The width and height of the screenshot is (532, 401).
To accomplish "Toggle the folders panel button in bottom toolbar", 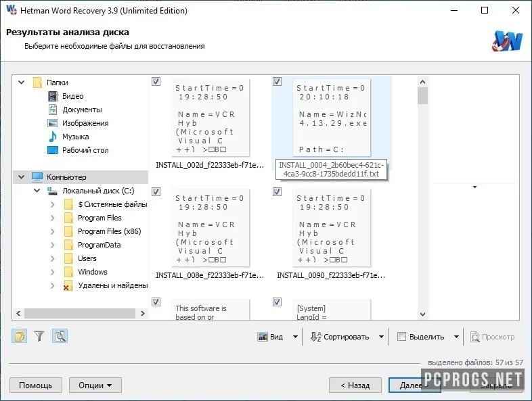I will tap(20, 336).
